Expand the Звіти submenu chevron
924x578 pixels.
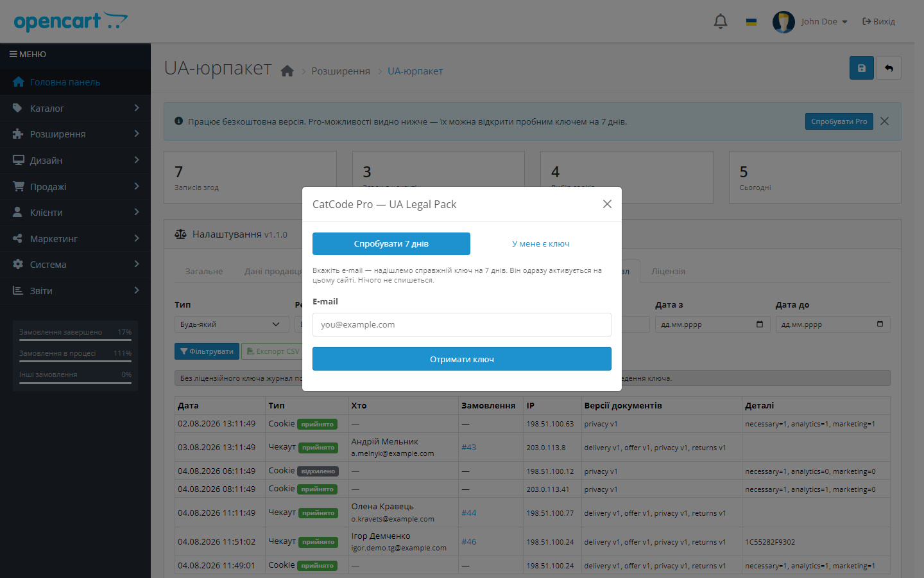137,290
